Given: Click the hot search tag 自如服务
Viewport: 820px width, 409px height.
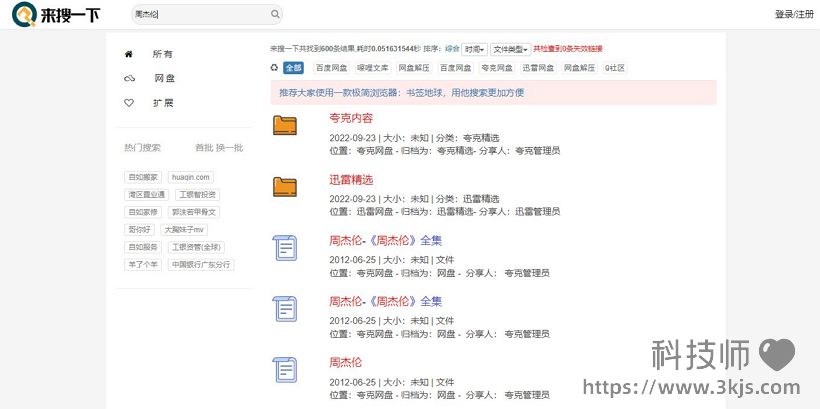Looking at the screenshot, I should [143, 247].
